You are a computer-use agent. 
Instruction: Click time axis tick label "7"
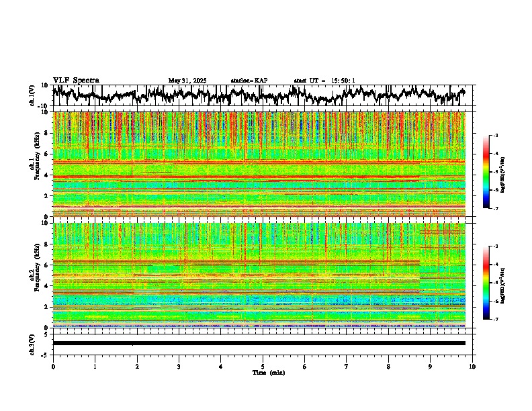(347, 367)
